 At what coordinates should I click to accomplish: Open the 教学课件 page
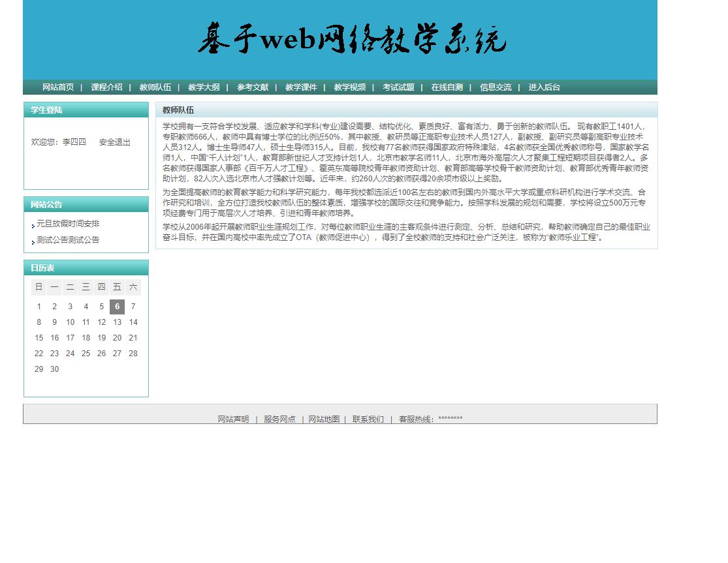301,86
